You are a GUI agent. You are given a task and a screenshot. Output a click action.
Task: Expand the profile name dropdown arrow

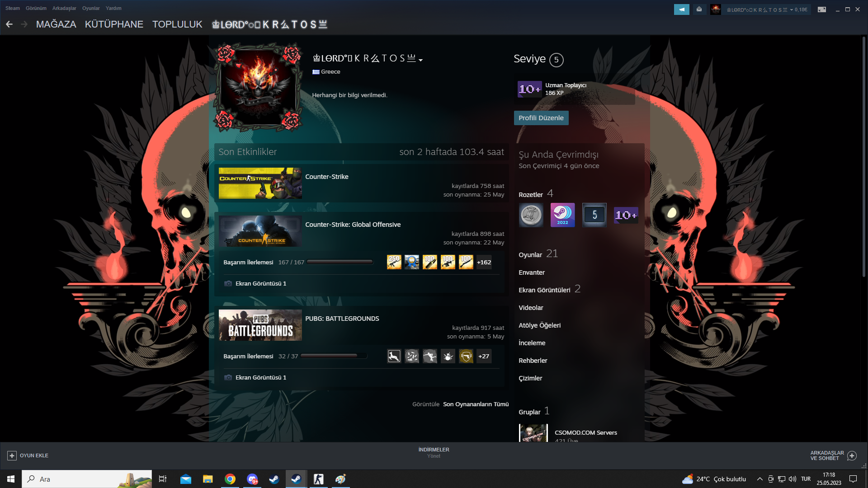point(420,60)
